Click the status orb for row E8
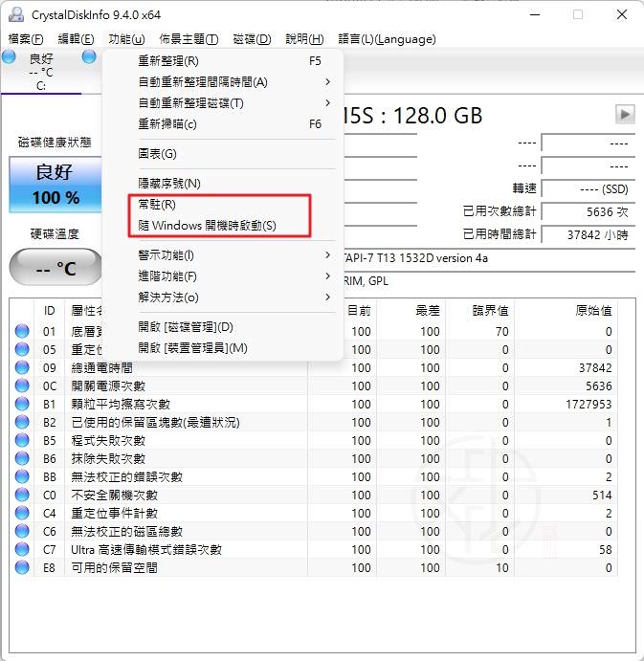This screenshot has height=661, width=644. click(x=22, y=567)
